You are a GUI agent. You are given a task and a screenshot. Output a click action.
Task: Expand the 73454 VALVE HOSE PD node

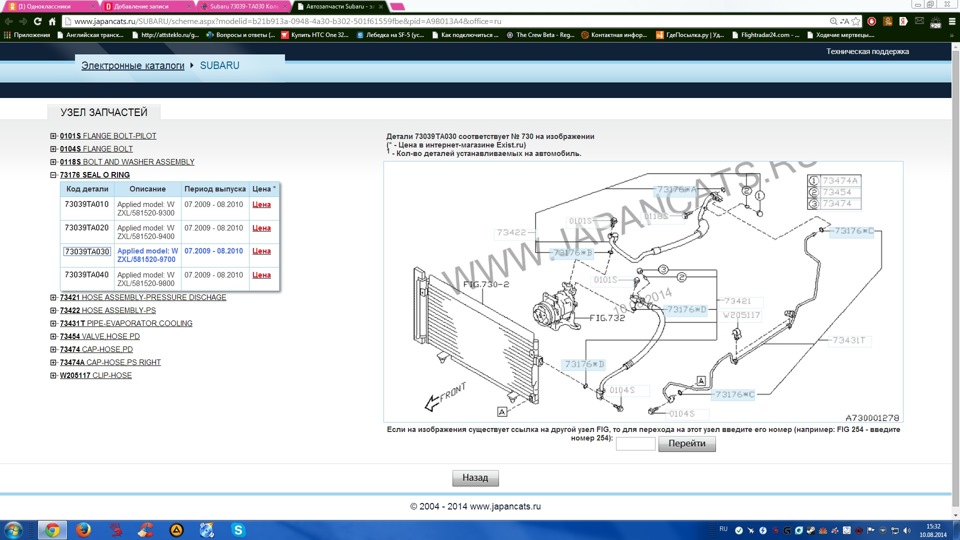point(53,336)
